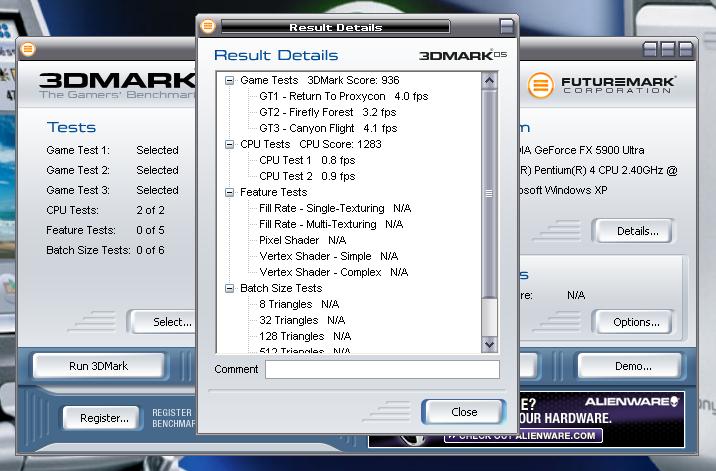Collapse the Feature Tests tree node
The width and height of the screenshot is (716, 471).
(229, 192)
